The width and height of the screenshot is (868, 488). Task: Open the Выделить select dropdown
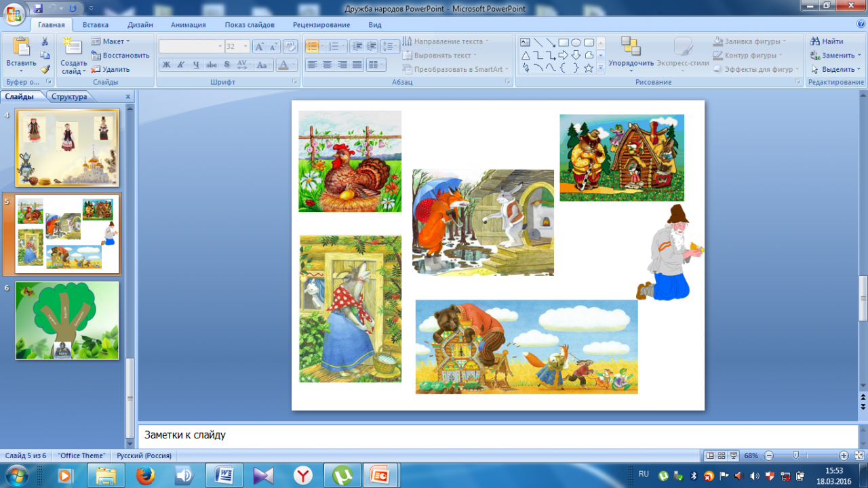click(835, 69)
